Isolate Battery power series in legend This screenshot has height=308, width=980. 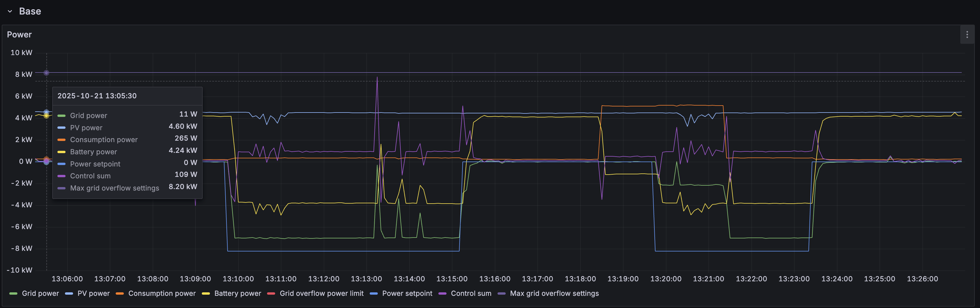237,293
